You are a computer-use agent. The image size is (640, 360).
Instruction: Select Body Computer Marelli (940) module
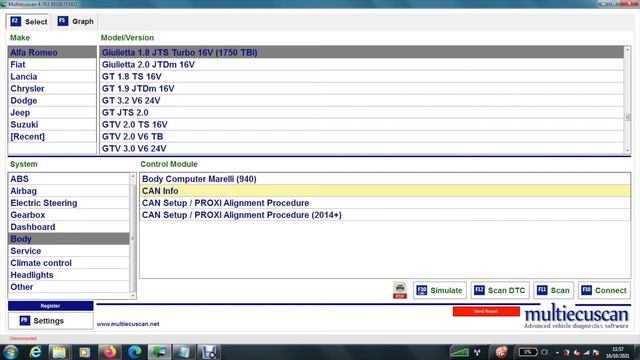385,179
